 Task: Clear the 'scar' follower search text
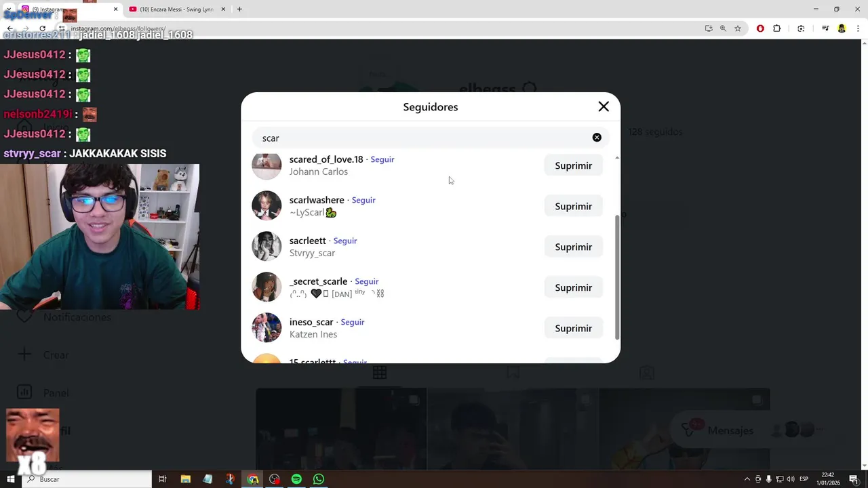[x=597, y=138]
